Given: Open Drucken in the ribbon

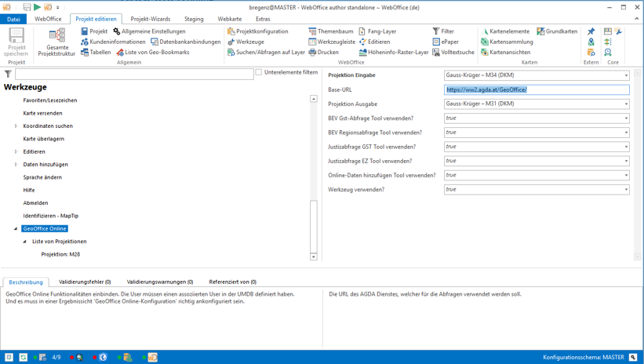Looking at the screenshot, I should click(x=324, y=53).
